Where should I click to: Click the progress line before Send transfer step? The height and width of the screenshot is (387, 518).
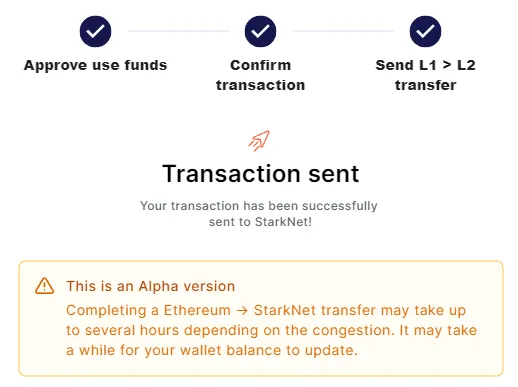click(343, 31)
